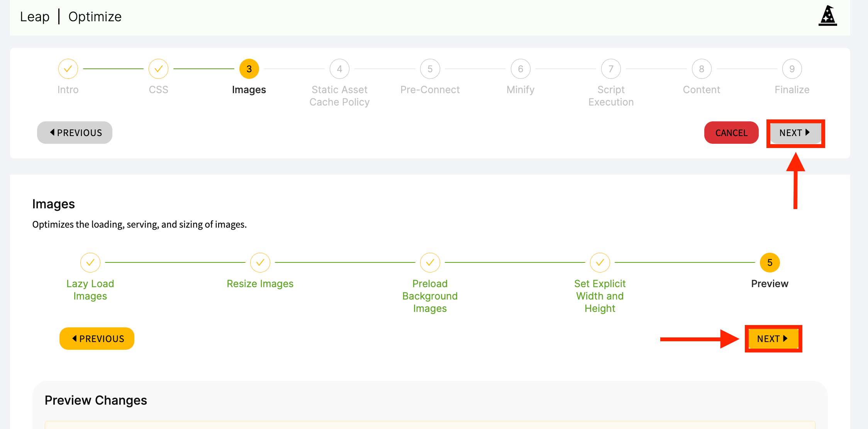Viewport: 868px width, 429px height.
Task: Click Set Explicit Width and Height checkmark
Action: click(x=600, y=263)
